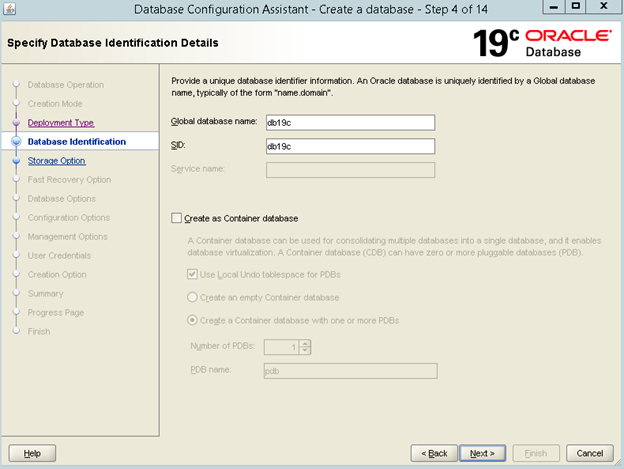Click the disabled Finish button
The height and width of the screenshot is (469, 624).
pyautogui.click(x=536, y=453)
